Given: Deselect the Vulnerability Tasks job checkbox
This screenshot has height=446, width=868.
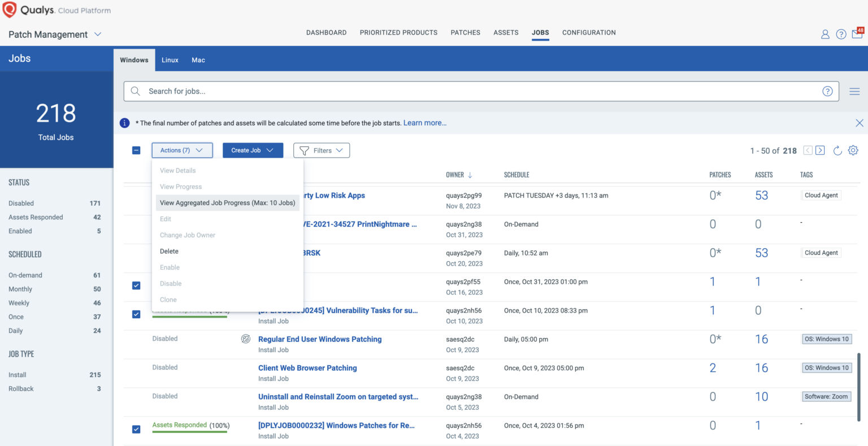Looking at the screenshot, I should coord(136,314).
